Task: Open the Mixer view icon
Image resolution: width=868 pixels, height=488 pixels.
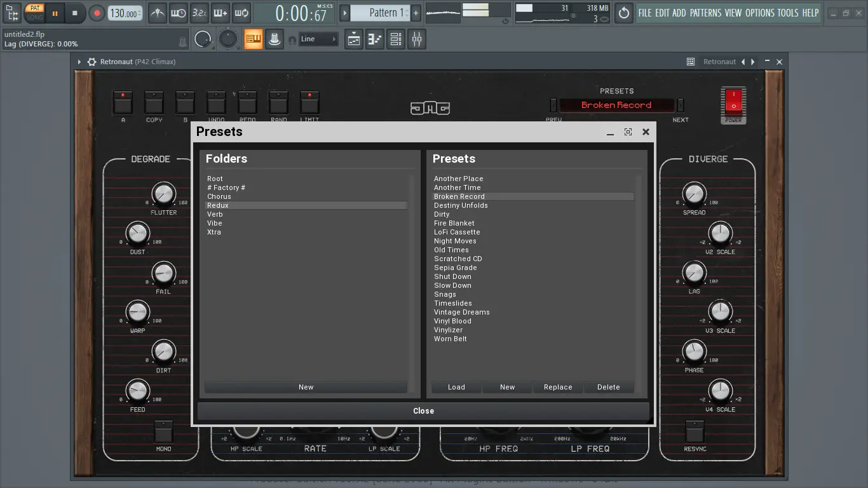Action: (417, 39)
